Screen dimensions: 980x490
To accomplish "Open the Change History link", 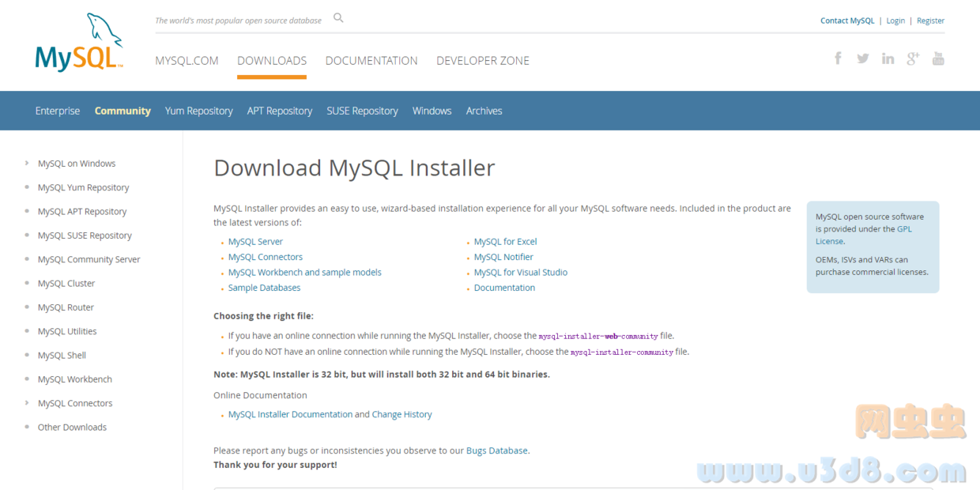I will (x=402, y=414).
